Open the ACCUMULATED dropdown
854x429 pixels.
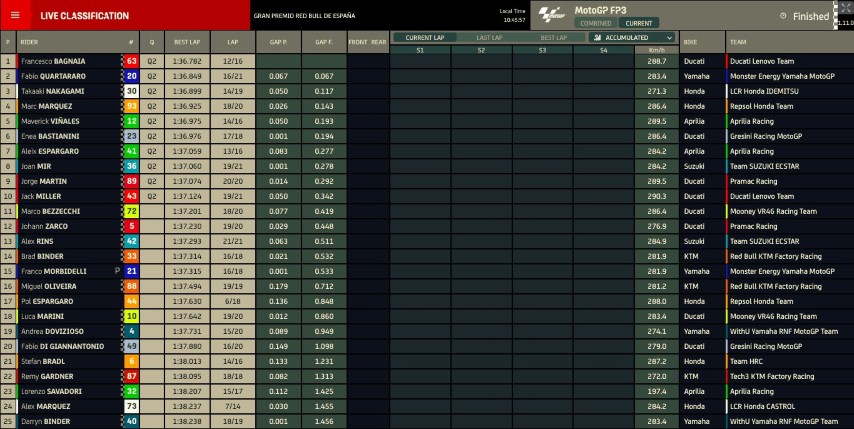633,38
